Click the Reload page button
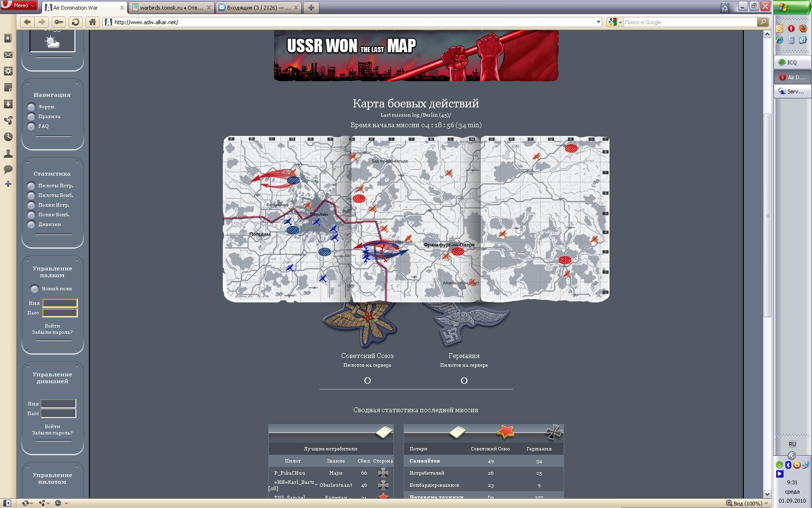This screenshot has width=812, height=508. (75, 22)
